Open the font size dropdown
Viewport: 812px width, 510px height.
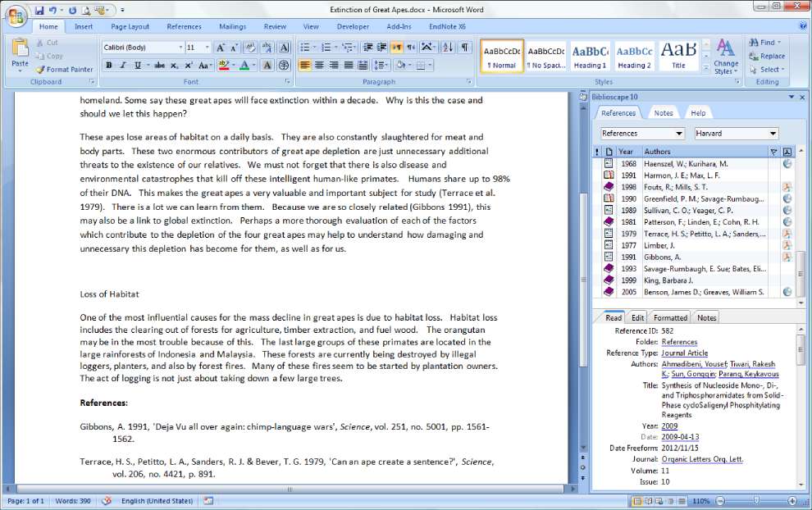pyautogui.click(x=208, y=48)
